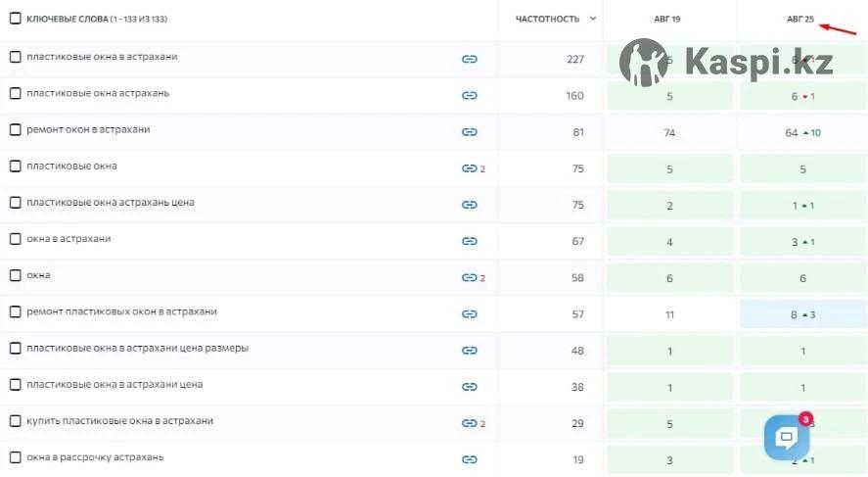Tick checkbox for "пластиковые окна астрахань цена"
This screenshot has width=868, height=477.
[15, 203]
